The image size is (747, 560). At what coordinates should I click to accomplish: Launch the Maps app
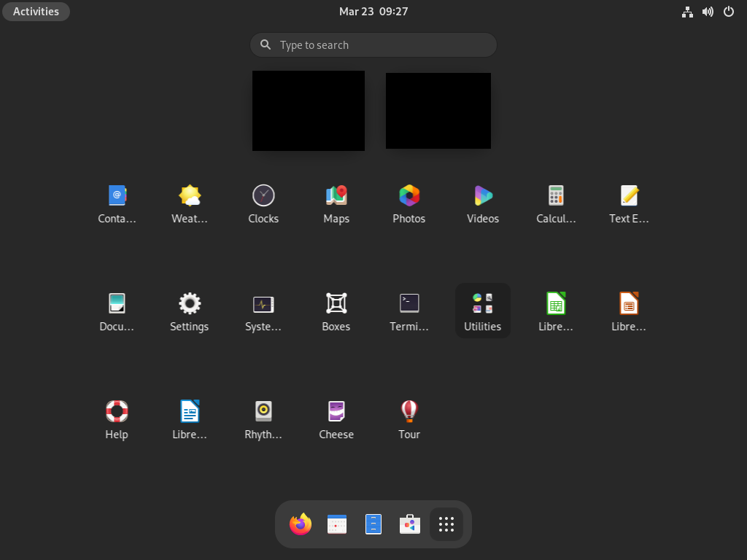coord(336,204)
